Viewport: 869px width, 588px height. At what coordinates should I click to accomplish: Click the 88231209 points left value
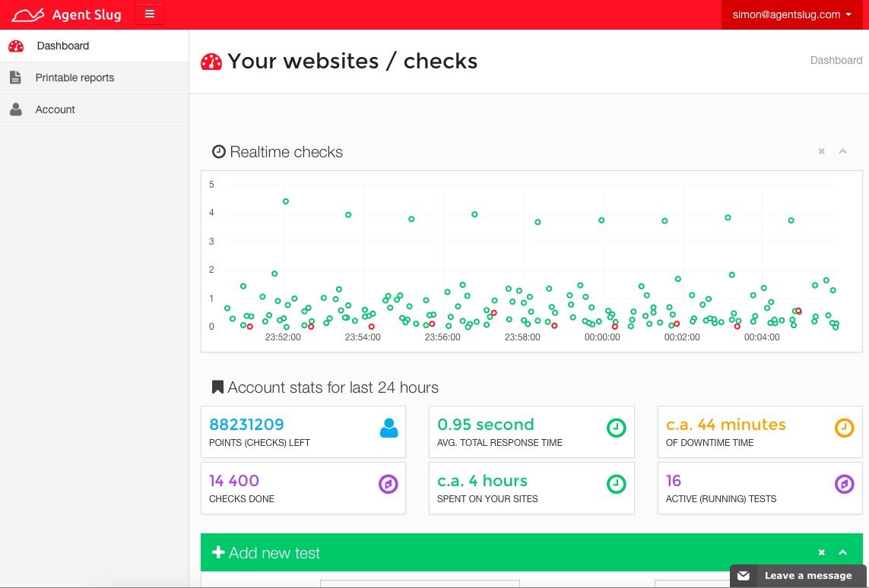point(246,425)
